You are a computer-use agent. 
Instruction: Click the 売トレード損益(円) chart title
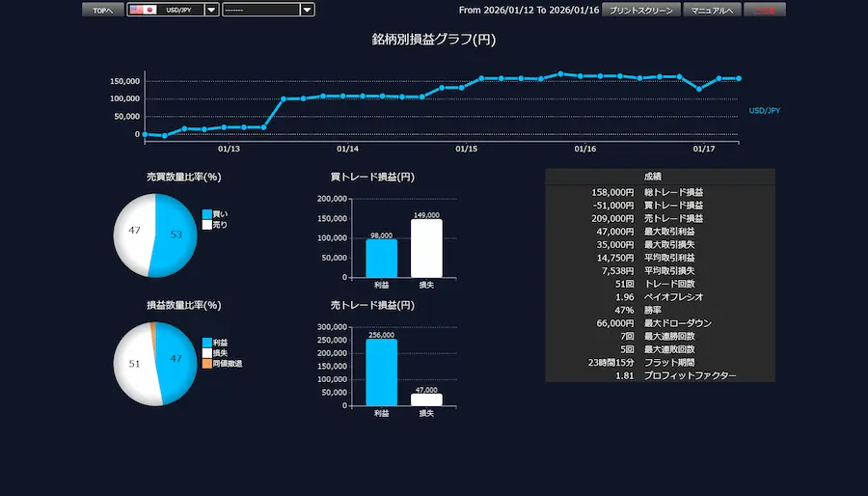[x=372, y=306]
